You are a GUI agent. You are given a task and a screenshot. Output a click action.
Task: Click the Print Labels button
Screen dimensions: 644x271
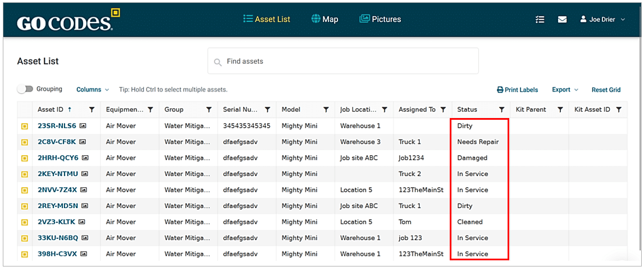pyautogui.click(x=517, y=90)
